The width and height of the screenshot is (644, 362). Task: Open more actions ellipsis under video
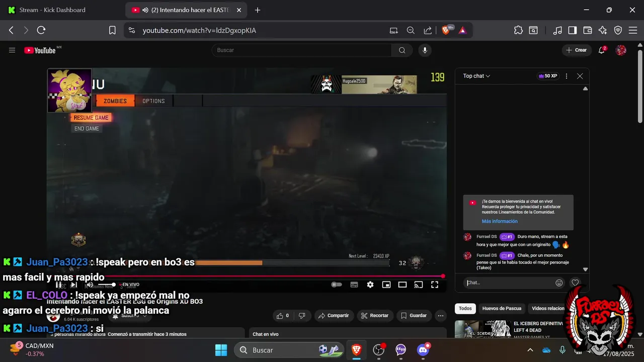click(441, 316)
